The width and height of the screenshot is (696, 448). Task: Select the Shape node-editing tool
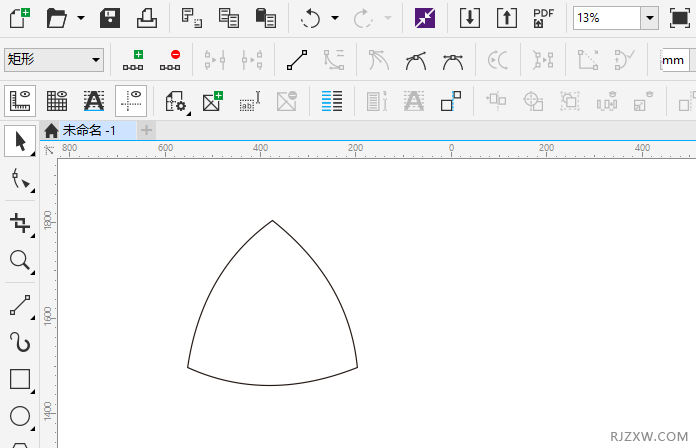[20, 179]
